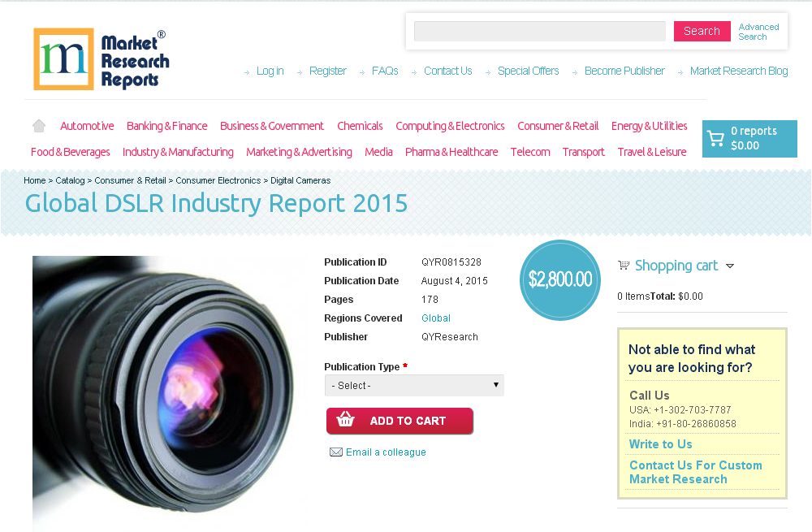Select the Transport category
Viewport: 812px width, 532px height.
coord(584,152)
